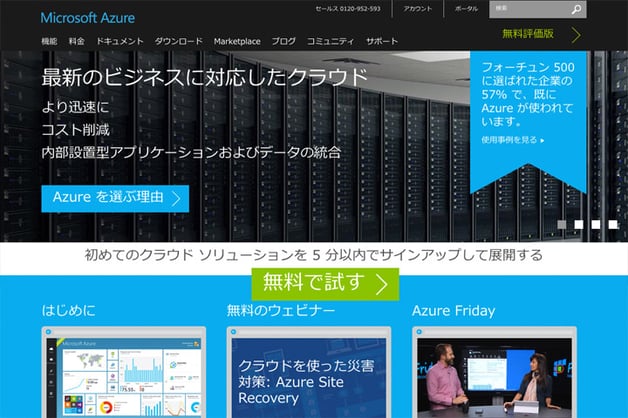
Task: Click the green 無料で試す button
Action: (x=325, y=284)
